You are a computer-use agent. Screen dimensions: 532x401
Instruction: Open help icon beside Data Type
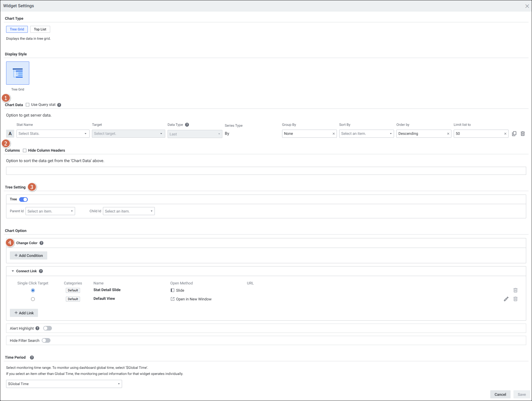click(187, 125)
